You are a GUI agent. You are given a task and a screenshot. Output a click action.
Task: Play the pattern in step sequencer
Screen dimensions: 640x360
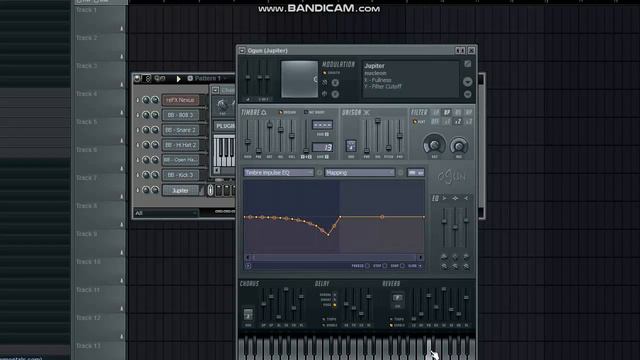(x=178, y=79)
